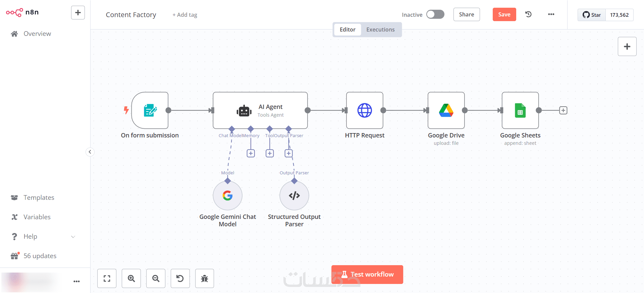Open the Overview page
This screenshot has height=293, width=644.
tap(37, 34)
